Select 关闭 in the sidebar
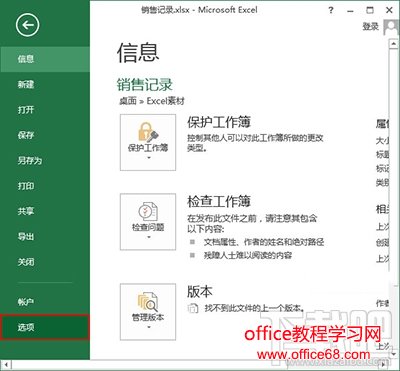The width and height of the screenshot is (400, 371). click(45, 262)
